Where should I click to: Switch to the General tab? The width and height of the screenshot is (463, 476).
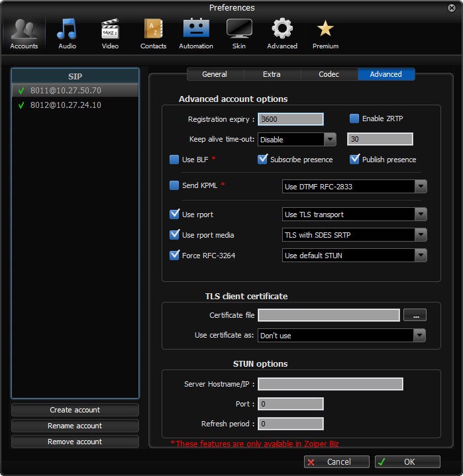point(215,74)
